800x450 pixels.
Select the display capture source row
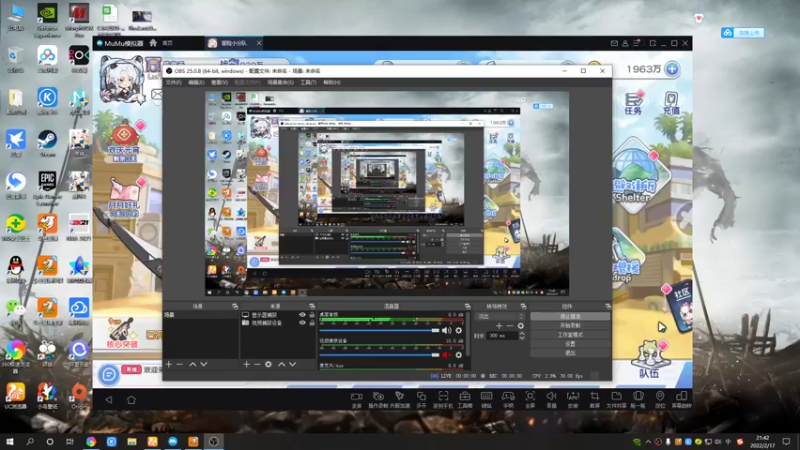coord(278,315)
